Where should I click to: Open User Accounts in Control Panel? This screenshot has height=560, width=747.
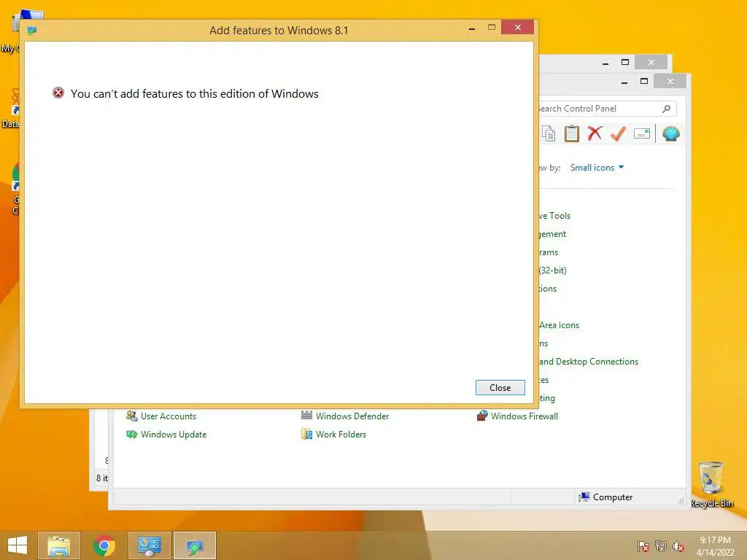tap(169, 416)
